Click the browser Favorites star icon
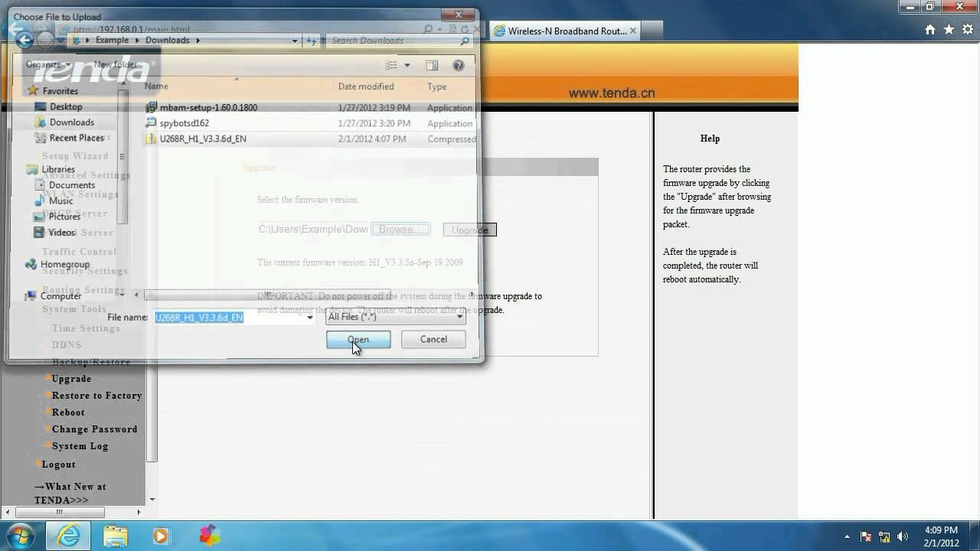The width and height of the screenshot is (980, 551). point(949,30)
